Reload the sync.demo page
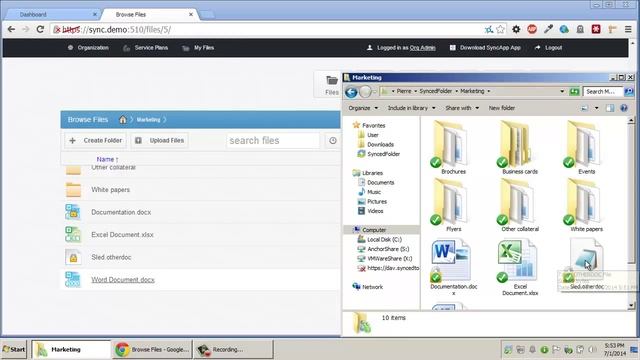Image resolution: width=640 pixels, height=360 pixels. coord(40,29)
